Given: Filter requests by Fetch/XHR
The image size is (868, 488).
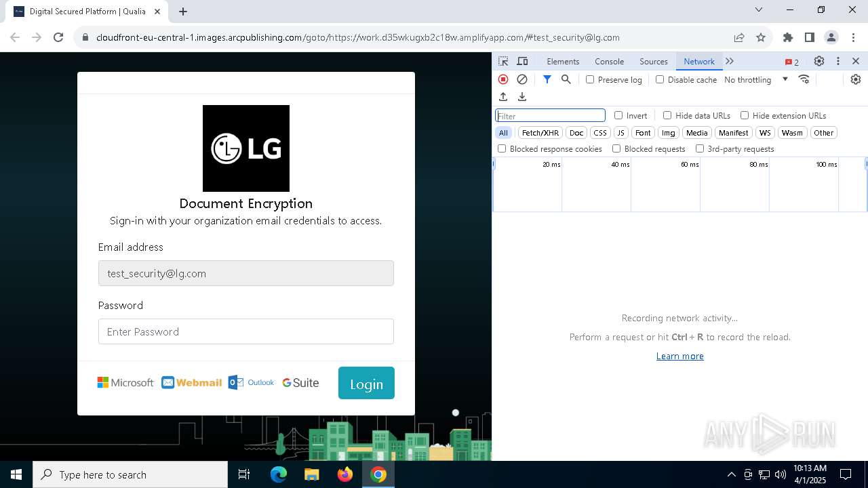Looking at the screenshot, I should 540,133.
